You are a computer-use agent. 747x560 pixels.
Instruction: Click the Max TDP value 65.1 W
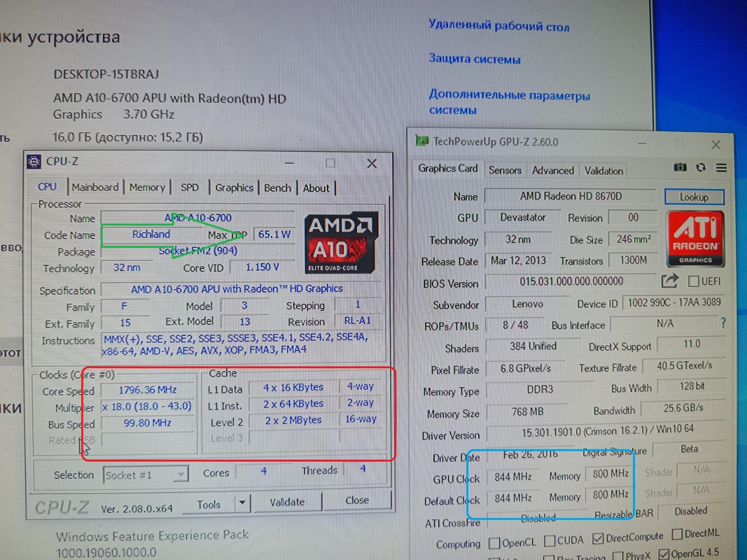point(274,234)
